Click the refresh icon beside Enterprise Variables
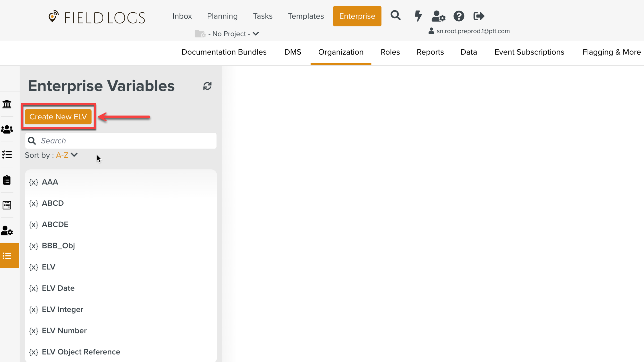Screen dimensions: 644x362 click(207, 86)
